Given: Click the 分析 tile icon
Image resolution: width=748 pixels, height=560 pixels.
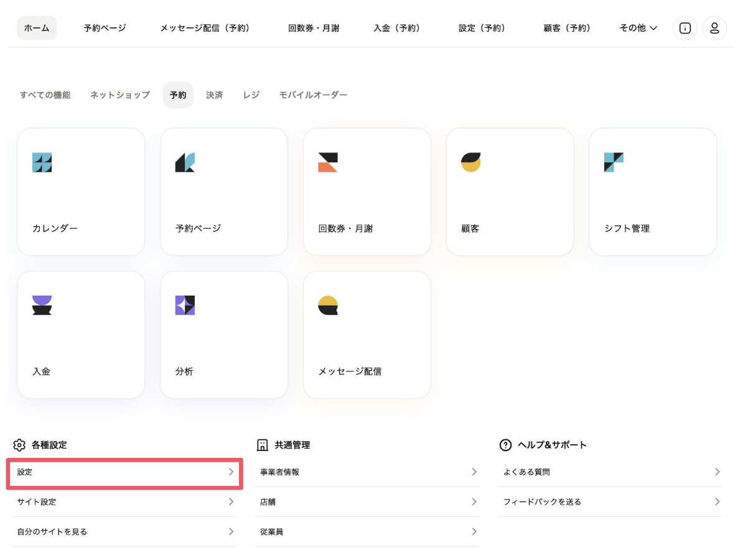Looking at the screenshot, I should [185, 306].
